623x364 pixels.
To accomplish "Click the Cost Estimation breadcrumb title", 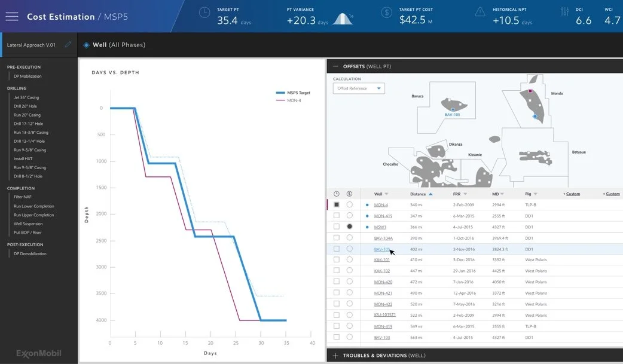I will tap(61, 17).
